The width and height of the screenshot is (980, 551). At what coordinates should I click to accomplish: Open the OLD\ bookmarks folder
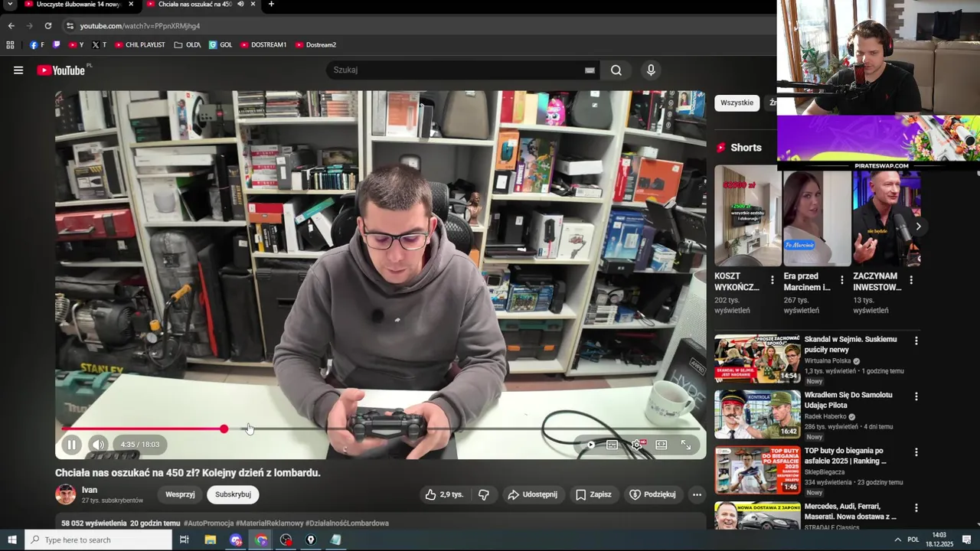188,45
